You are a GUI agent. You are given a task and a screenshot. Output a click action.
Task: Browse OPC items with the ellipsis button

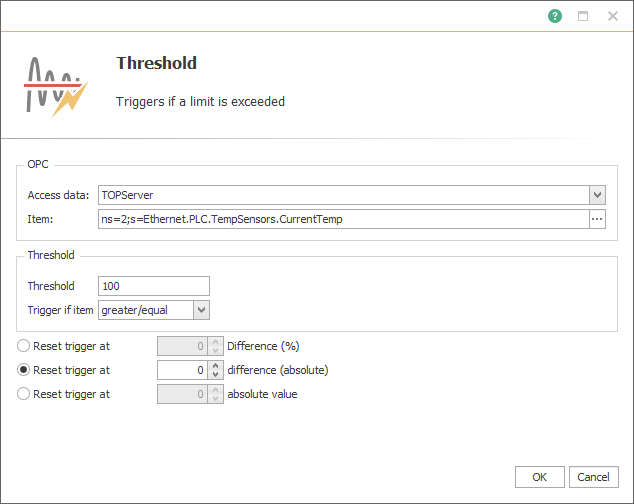pos(597,219)
